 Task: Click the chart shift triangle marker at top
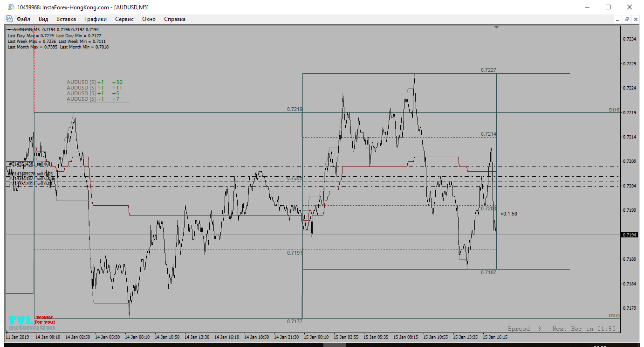point(496,27)
